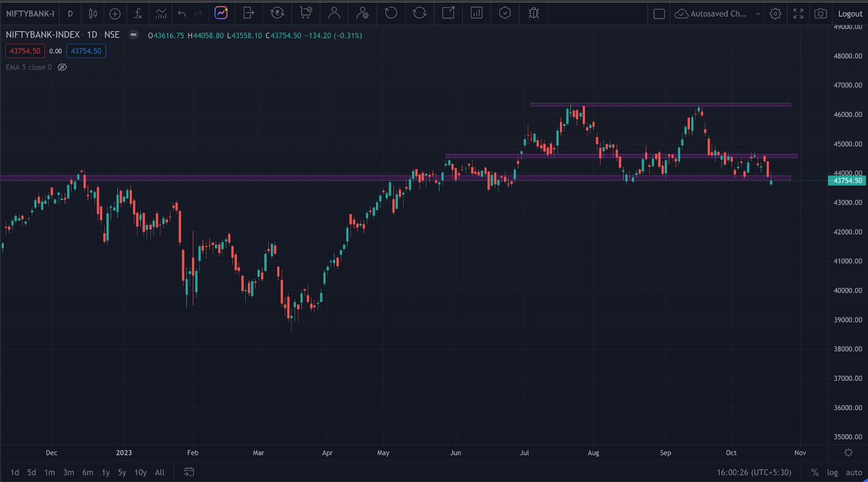Select the 6m date range tab
This screenshot has width=868, height=482.
coord(87,472)
